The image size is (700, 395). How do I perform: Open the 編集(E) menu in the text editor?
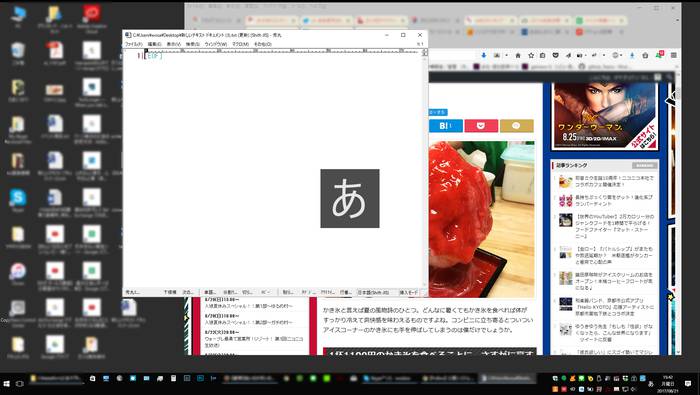pos(154,44)
